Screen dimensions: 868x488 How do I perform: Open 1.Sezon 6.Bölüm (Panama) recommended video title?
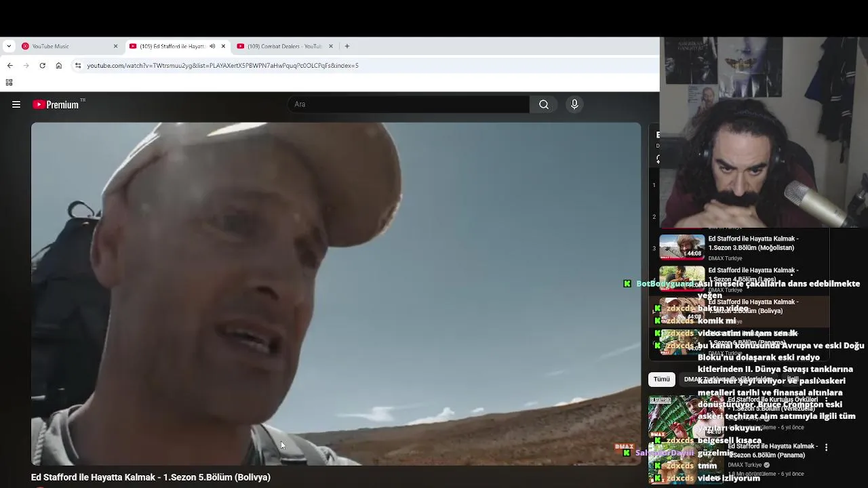click(772, 451)
